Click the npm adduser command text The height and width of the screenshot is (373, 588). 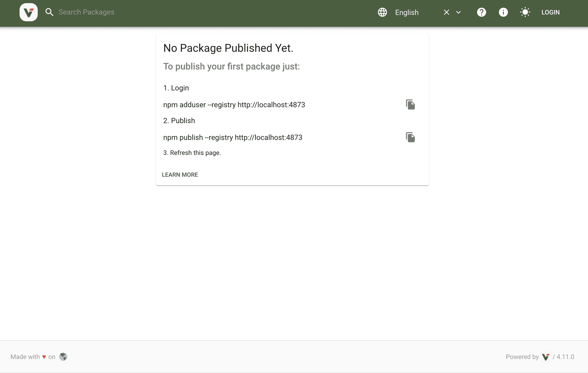(x=234, y=105)
